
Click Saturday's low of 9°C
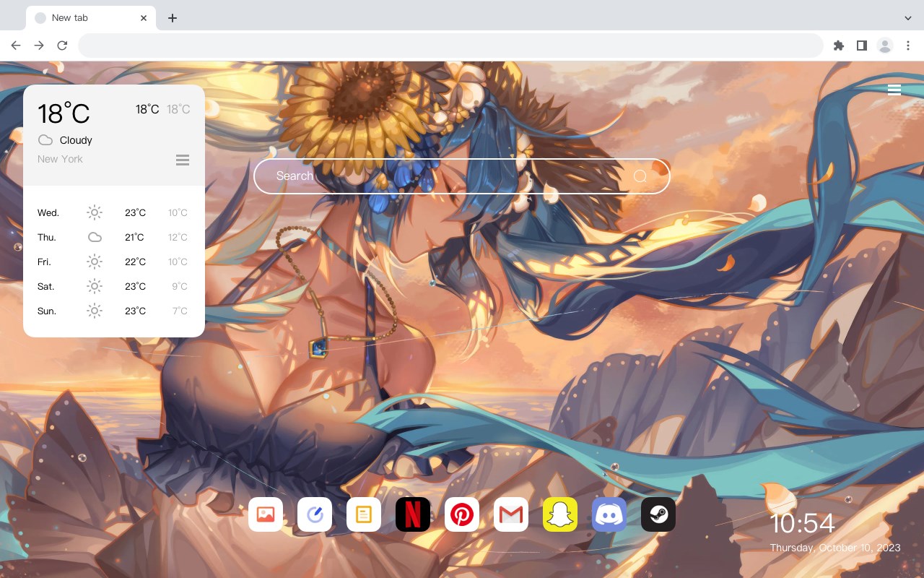[x=180, y=287]
